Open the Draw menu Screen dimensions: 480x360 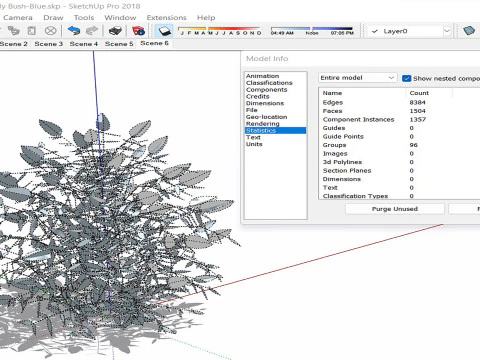[x=53, y=18]
